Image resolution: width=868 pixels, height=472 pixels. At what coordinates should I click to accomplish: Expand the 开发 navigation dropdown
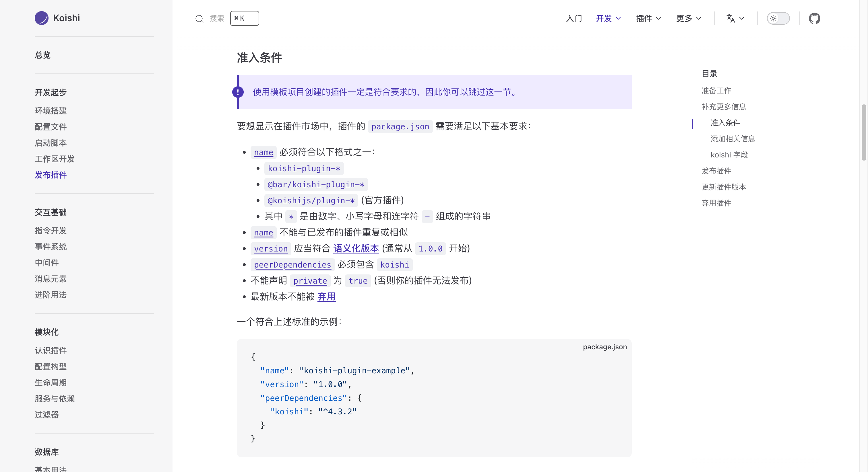pyautogui.click(x=608, y=18)
